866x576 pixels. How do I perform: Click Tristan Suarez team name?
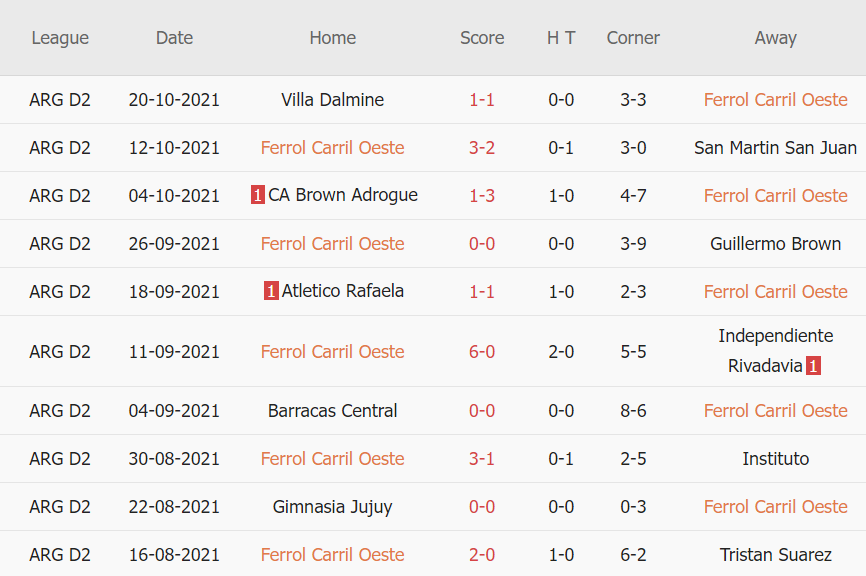click(775, 555)
